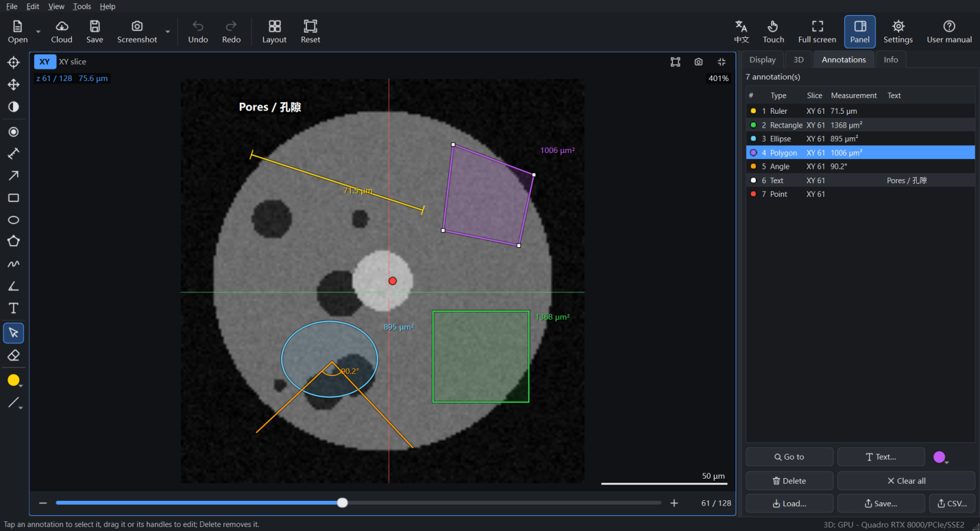Select the Ellipse annotation row
980x531 pixels.
pyautogui.click(x=860, y=139)
